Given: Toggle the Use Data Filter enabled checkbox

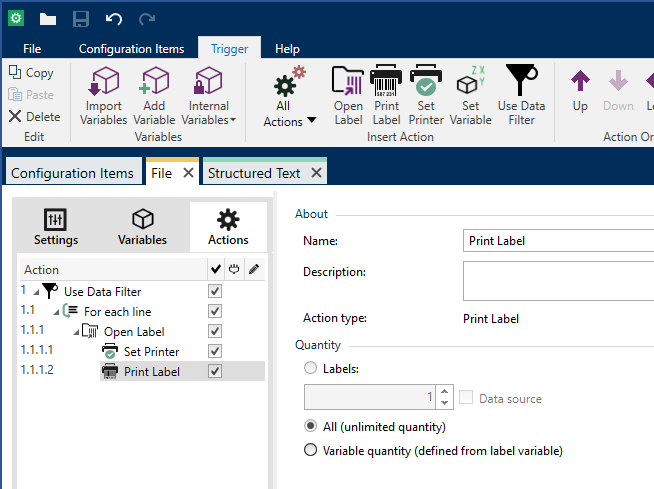Looking at the screenshot, I should tap(214, 291).
